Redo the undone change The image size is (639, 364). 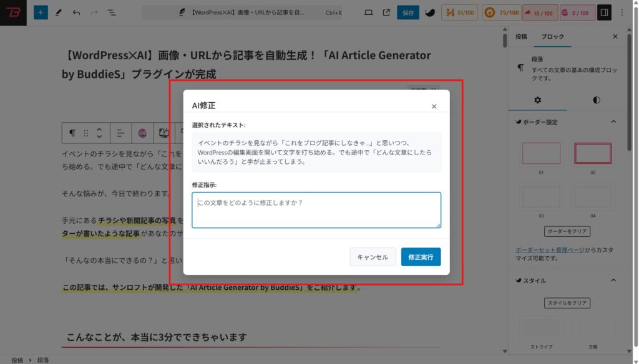(94, 12)
